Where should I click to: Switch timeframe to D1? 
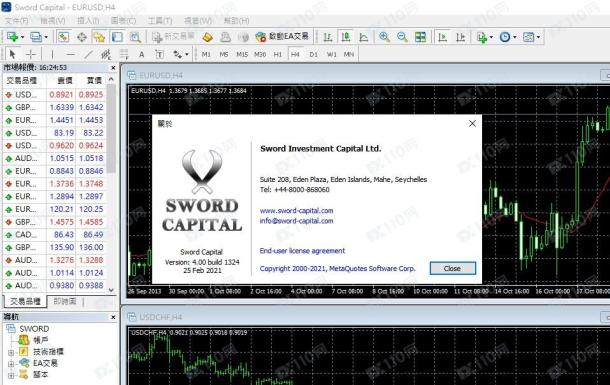(314, 54)
